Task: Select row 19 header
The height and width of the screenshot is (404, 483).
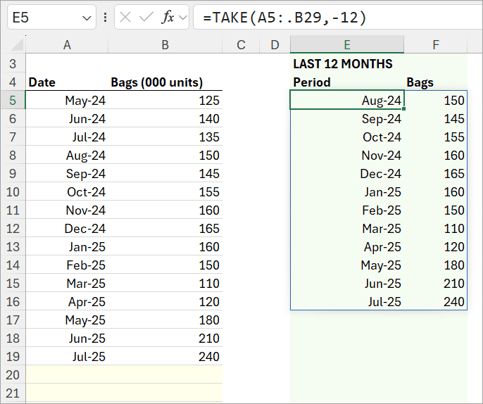Action: (13, 356)
